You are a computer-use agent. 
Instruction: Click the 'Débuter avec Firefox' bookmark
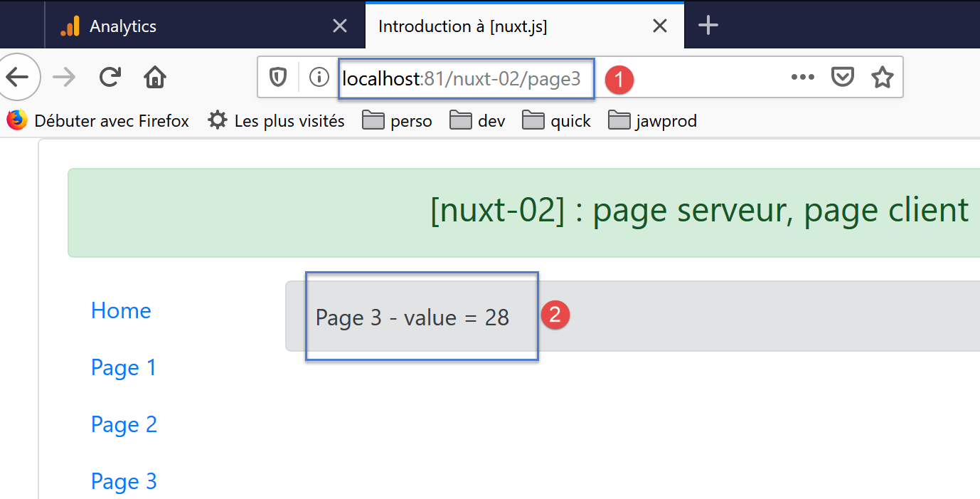tap(98, 121)
